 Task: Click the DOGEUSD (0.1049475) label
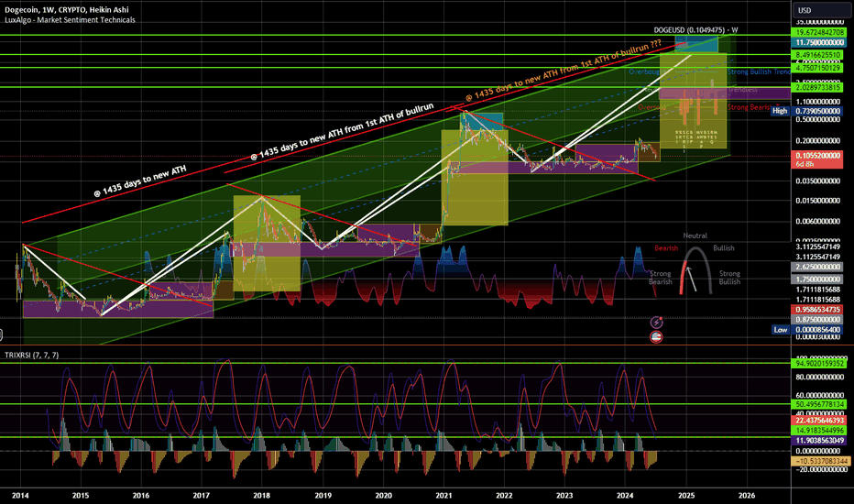coord(695,30)
